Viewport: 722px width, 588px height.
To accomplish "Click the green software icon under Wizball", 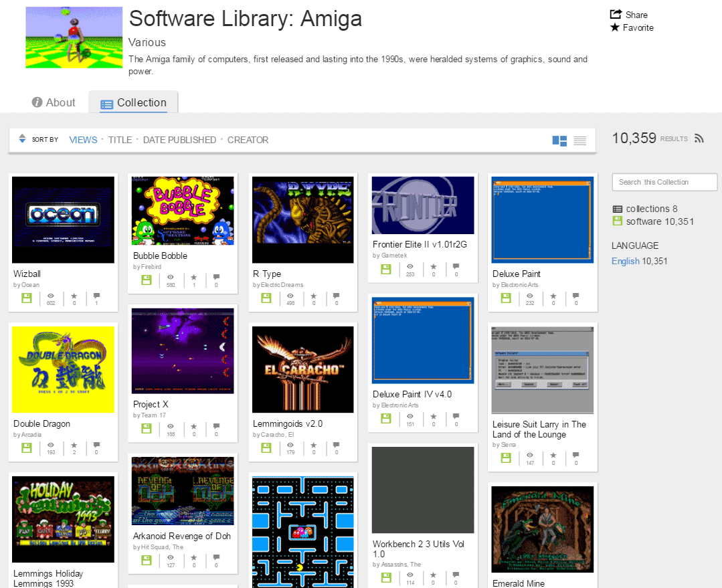I will 26,298.
